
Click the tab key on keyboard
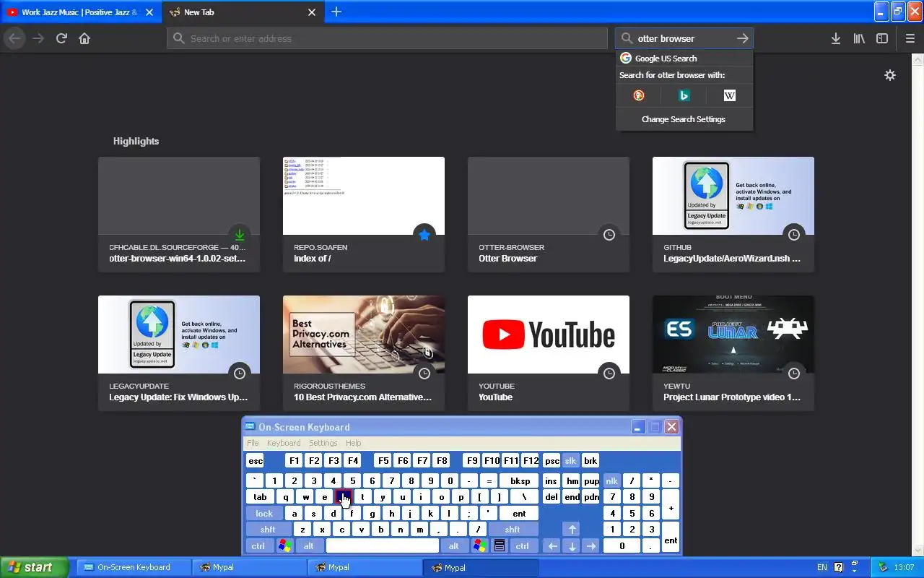260,497
